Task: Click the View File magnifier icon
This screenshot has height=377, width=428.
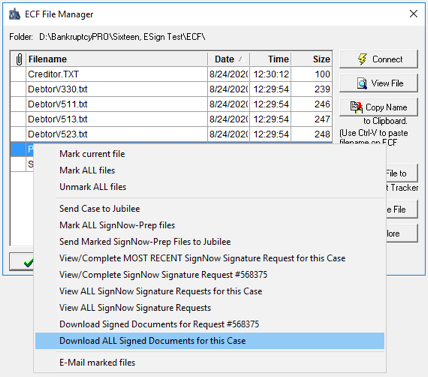Action: pos(362,83)
